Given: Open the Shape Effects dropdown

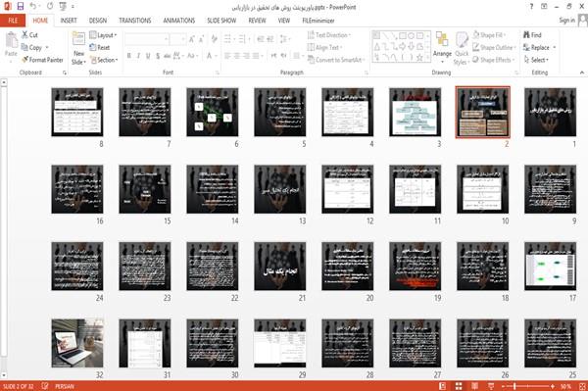Looking at the screenshot, I should (493, 60).
